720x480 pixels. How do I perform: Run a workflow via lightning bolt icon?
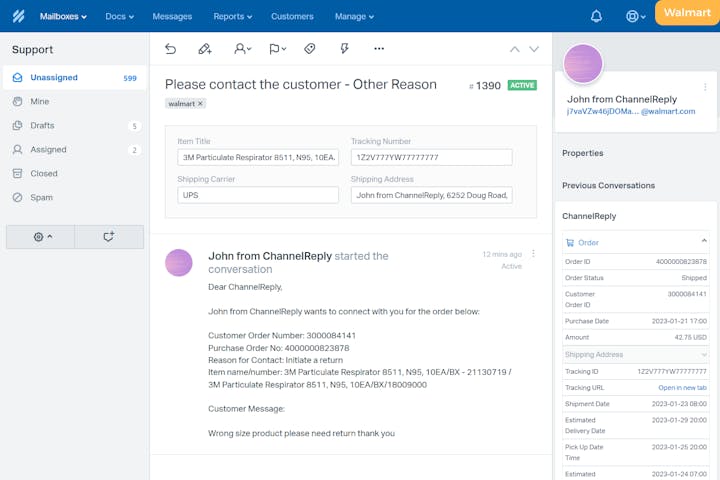(x=344, y=48)
